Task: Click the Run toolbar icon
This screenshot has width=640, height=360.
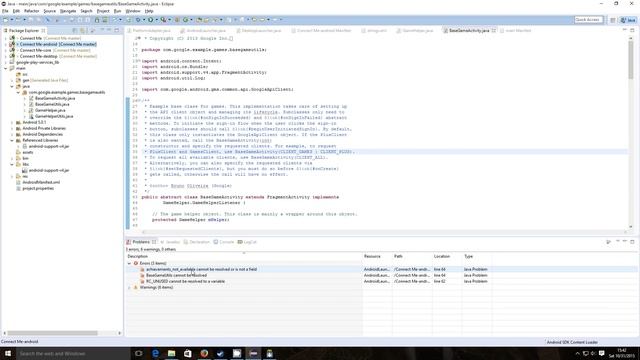Action: coord(151,20)
